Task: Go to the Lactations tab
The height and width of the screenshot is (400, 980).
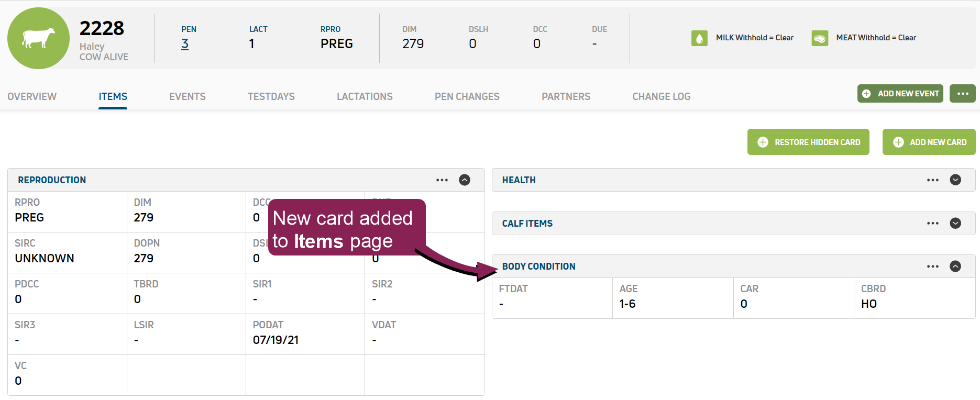Action: pyautogui.click(x=365, y=97)
